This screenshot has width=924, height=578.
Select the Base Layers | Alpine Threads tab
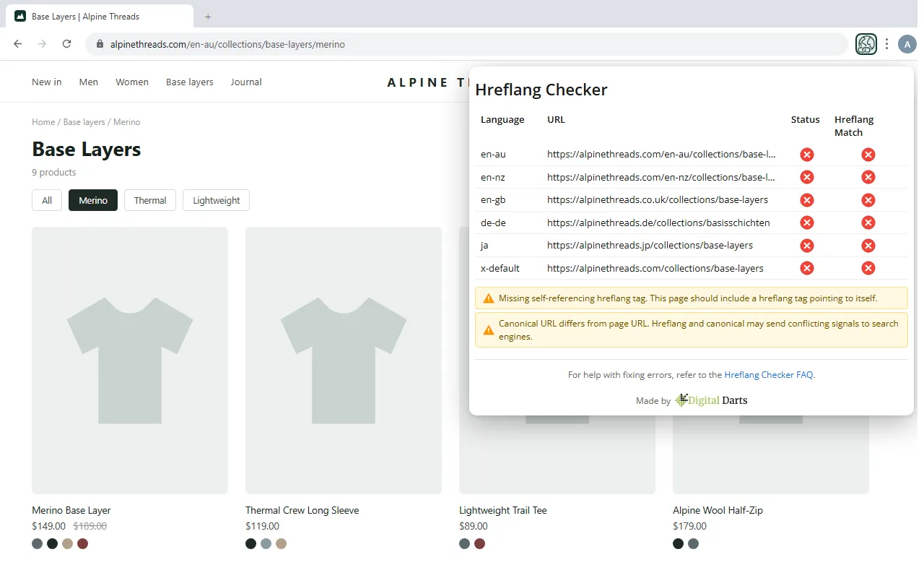pos(100,16)
